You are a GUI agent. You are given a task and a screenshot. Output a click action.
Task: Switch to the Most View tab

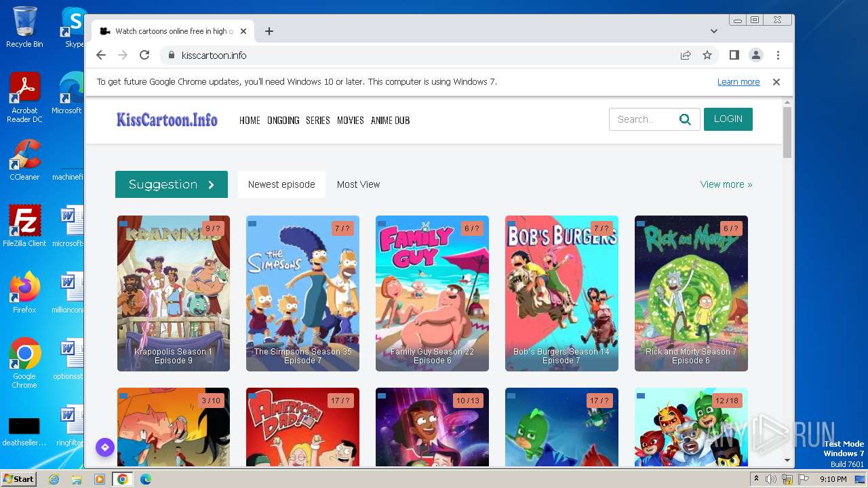tap(358, 184)
